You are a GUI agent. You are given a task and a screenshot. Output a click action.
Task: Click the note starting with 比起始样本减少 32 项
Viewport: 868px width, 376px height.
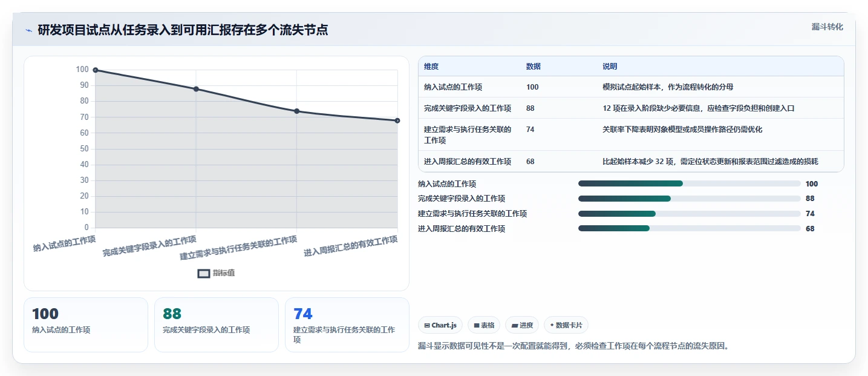[710, 162]
